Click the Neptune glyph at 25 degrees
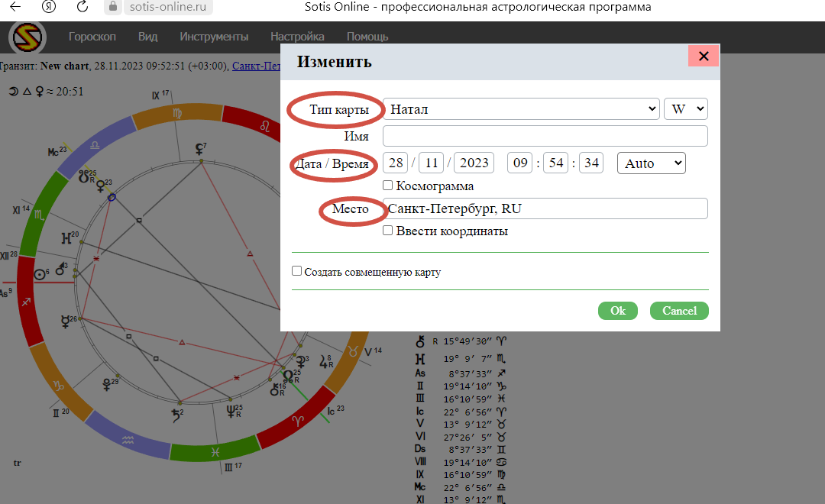The height and width of the screenshot is (504, 825). (x=232, y=411)
